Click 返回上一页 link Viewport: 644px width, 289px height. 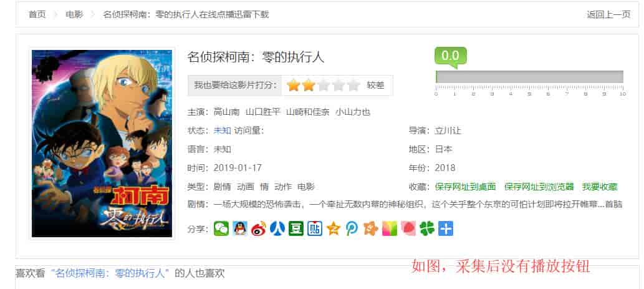(x=608, y=15)
